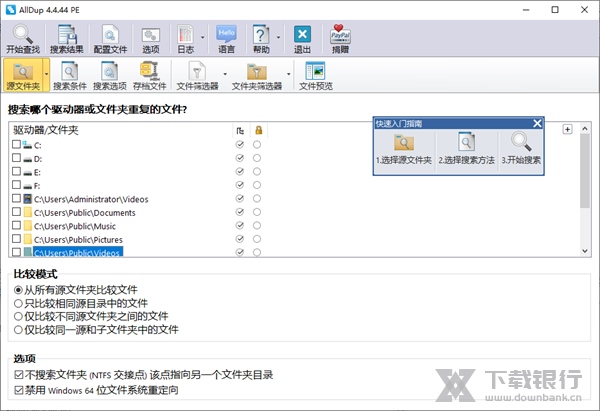
Task: Click 3.开始搜索 in quick guide
Action: (521, 149)
